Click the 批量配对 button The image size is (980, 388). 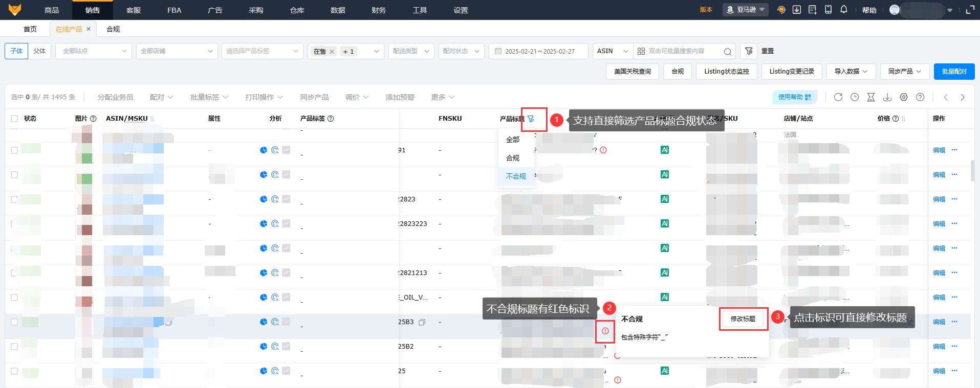coord(954,72)
